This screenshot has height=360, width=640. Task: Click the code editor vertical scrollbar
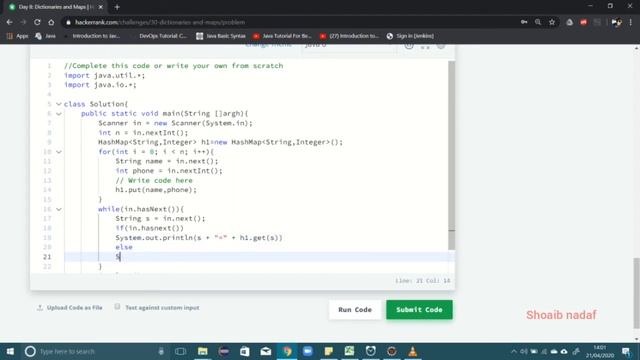coord(451,155)
